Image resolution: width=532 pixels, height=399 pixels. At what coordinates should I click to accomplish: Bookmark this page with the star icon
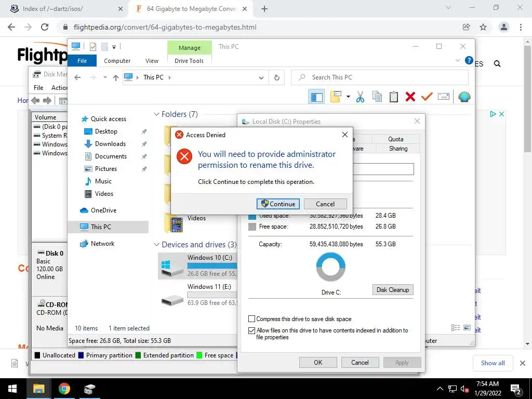[x=483, y=27]
